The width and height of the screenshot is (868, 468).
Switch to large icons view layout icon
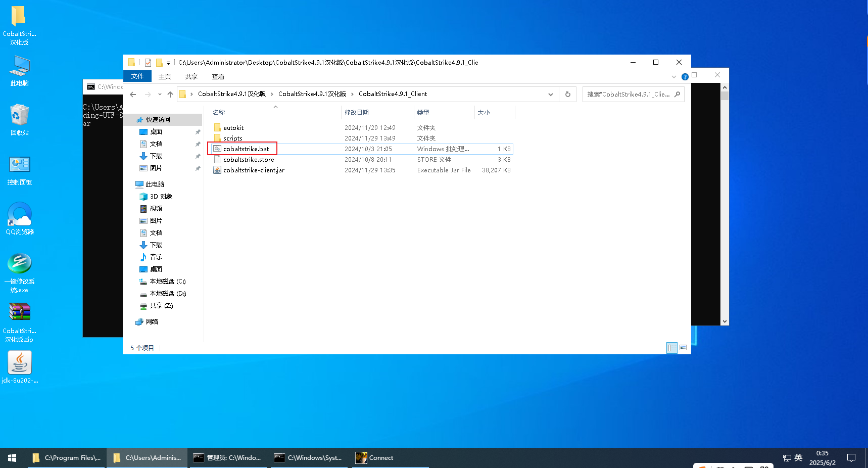pos(683,348)
